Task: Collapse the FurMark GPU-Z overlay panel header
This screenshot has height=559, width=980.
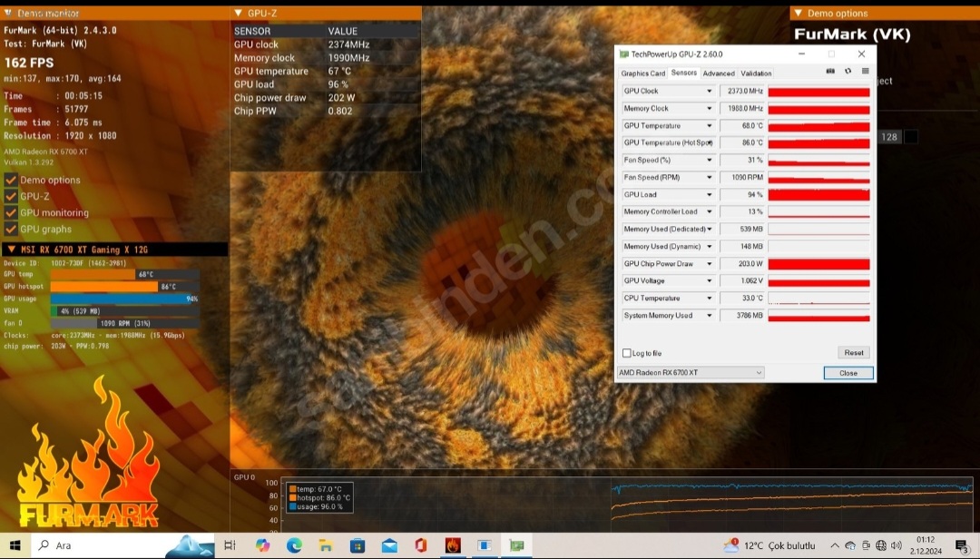Action: pyautogui.click(x=326, y=13)
